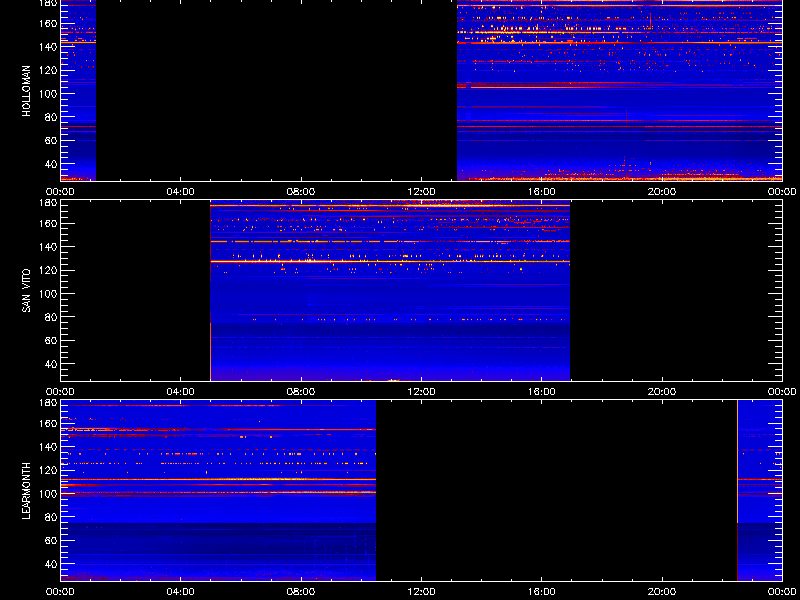Click the Learmonth morning spectrogram data region
This screenshot has width=800, height=600.
[x=218, y=490]
